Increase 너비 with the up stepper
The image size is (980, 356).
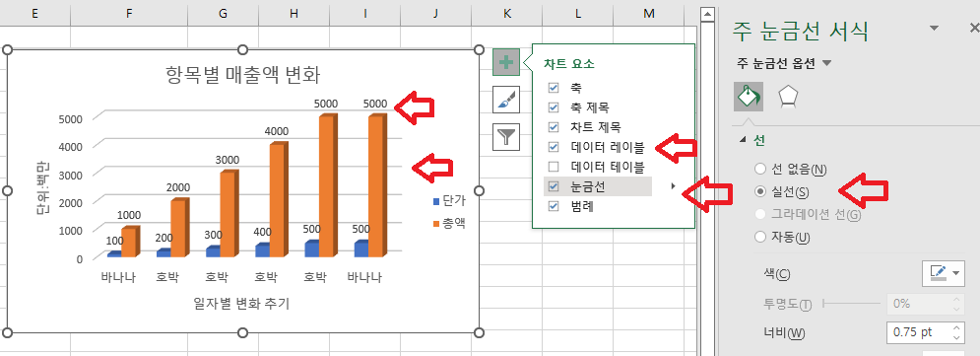[x=955, y=327]
